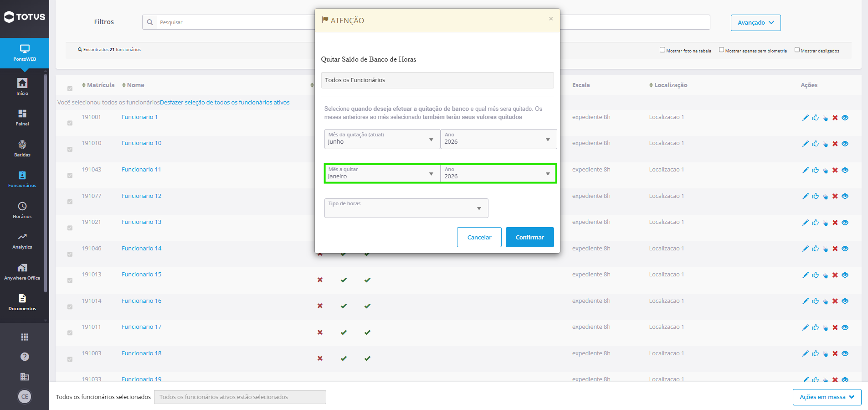
Task: Click the TOTVS logo in the sidebar
Action: point(25,17)
